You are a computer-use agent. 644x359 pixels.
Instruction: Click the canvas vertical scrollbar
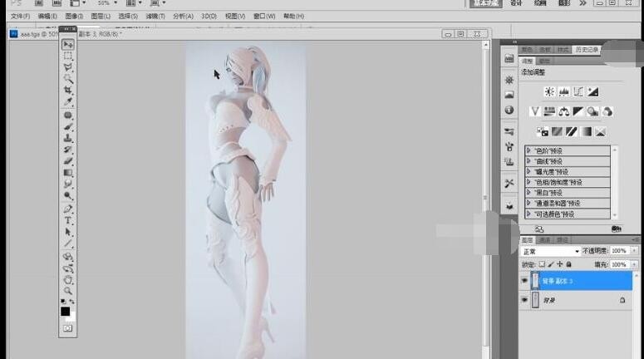tap(486, 197)
